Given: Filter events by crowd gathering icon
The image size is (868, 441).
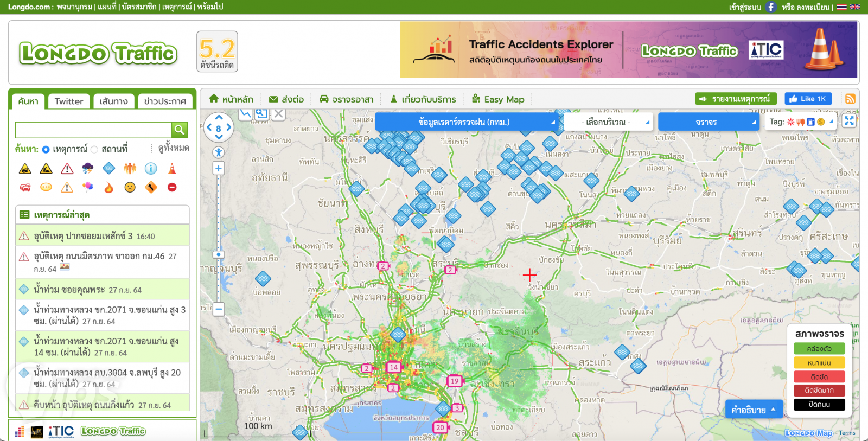Looking at the screenshot, I should (x=130, y=169).
